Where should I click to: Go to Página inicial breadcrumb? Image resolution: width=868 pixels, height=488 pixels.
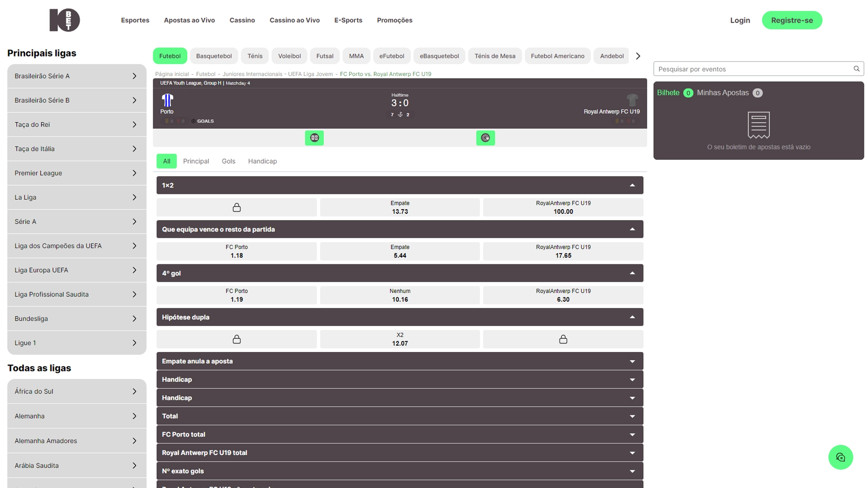tap(172, 74)
